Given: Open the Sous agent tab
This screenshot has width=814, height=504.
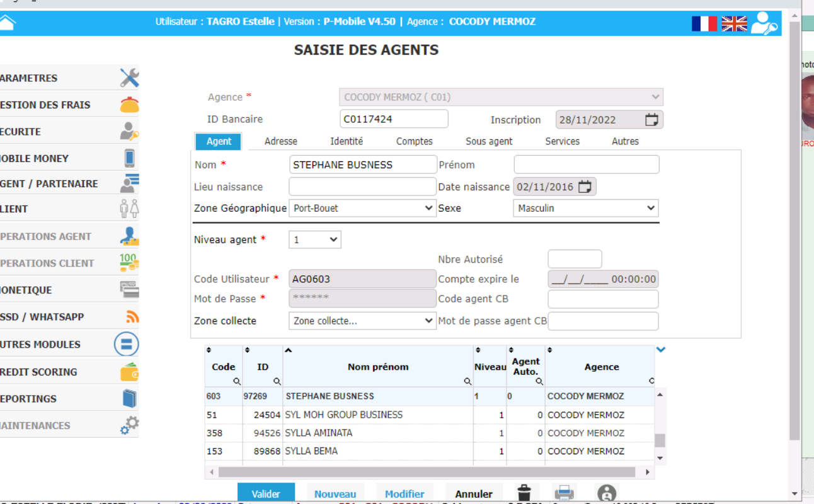Looking at the screenshot, I should point(489,142).
